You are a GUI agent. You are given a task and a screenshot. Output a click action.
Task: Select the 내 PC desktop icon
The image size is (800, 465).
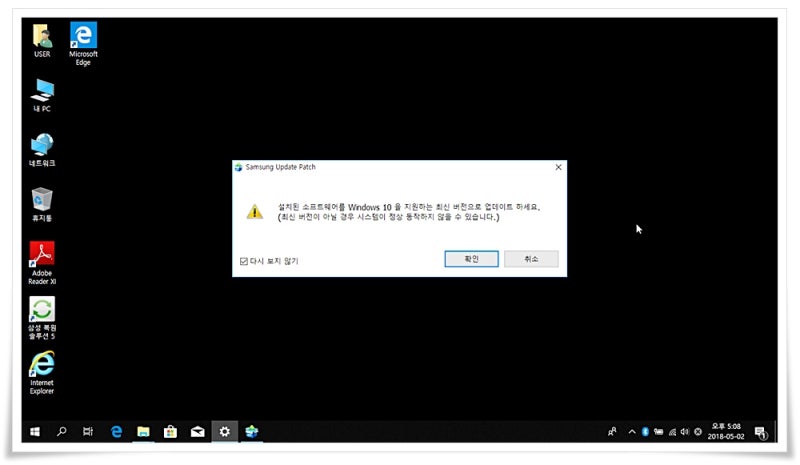(42, 95)
